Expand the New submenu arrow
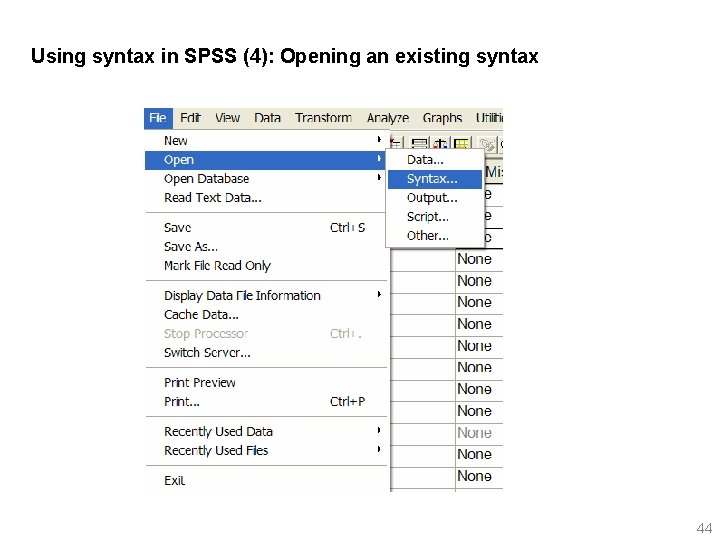The width and height of the screenshot is (720, 540). click(x=379, y=139)
